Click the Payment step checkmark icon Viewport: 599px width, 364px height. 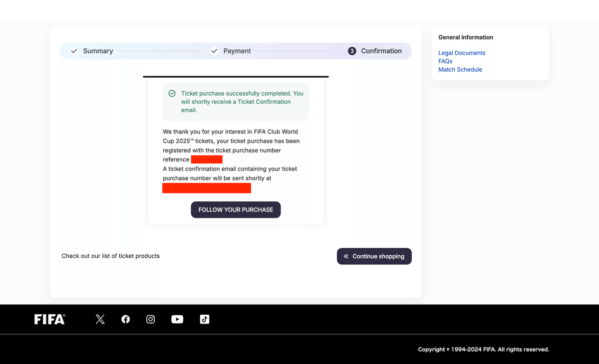point(214,51)
